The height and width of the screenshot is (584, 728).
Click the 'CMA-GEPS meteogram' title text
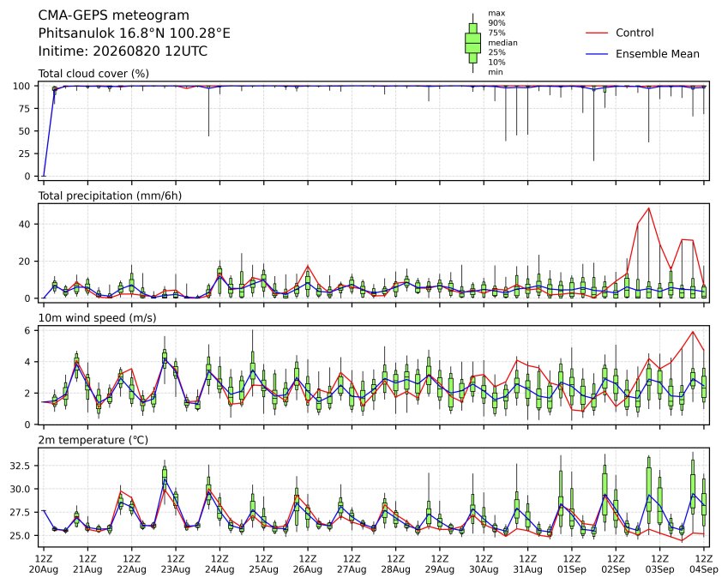pyautogui.click(x=113, y=15)
